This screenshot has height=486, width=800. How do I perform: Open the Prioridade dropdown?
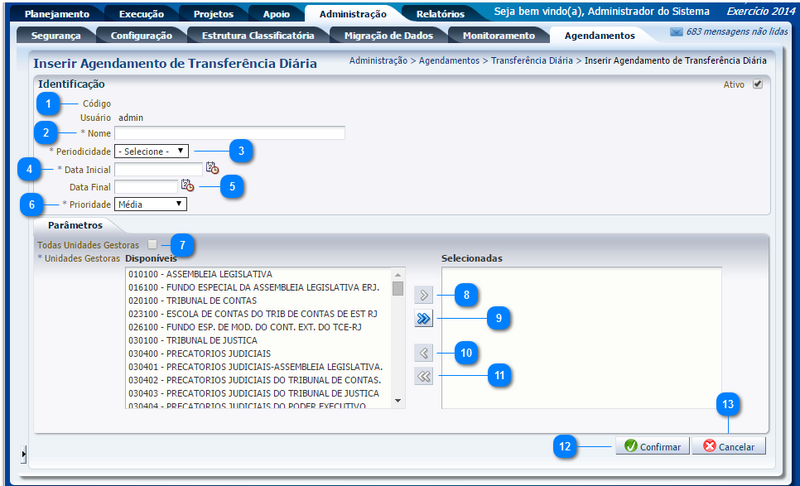(x=151, y=204)
